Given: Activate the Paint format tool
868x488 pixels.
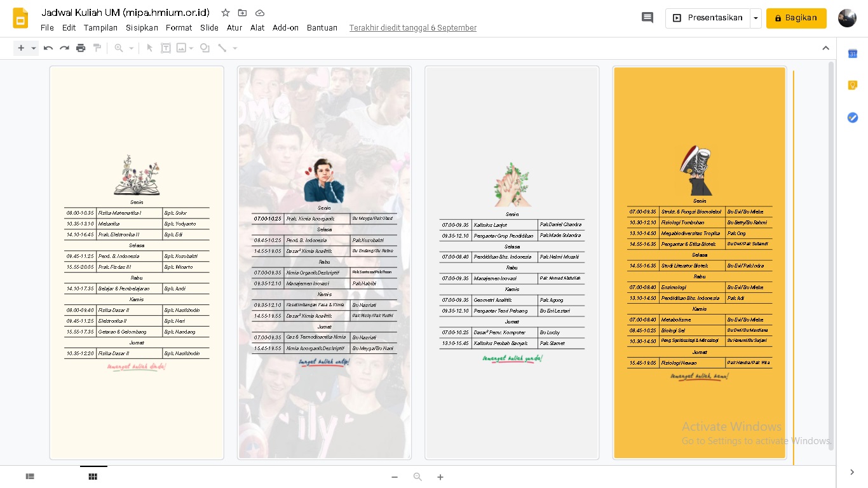Looking at the screenshot, I should tap(97, 48).
